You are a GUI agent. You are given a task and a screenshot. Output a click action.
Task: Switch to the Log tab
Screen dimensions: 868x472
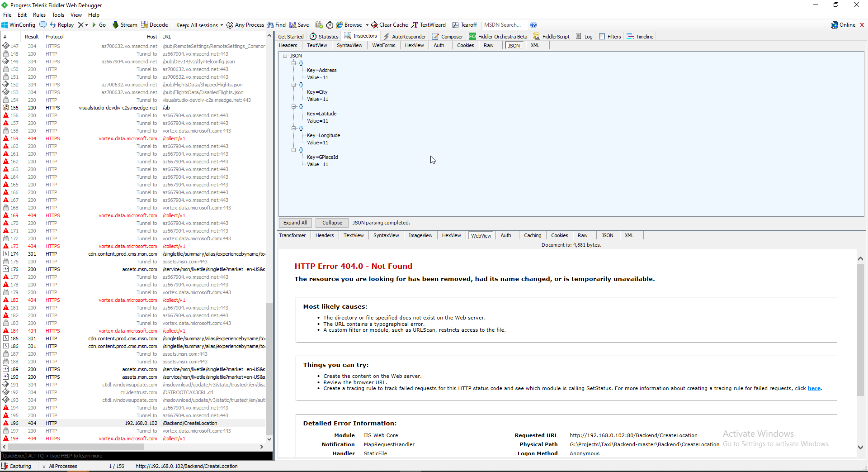point(584,37)
